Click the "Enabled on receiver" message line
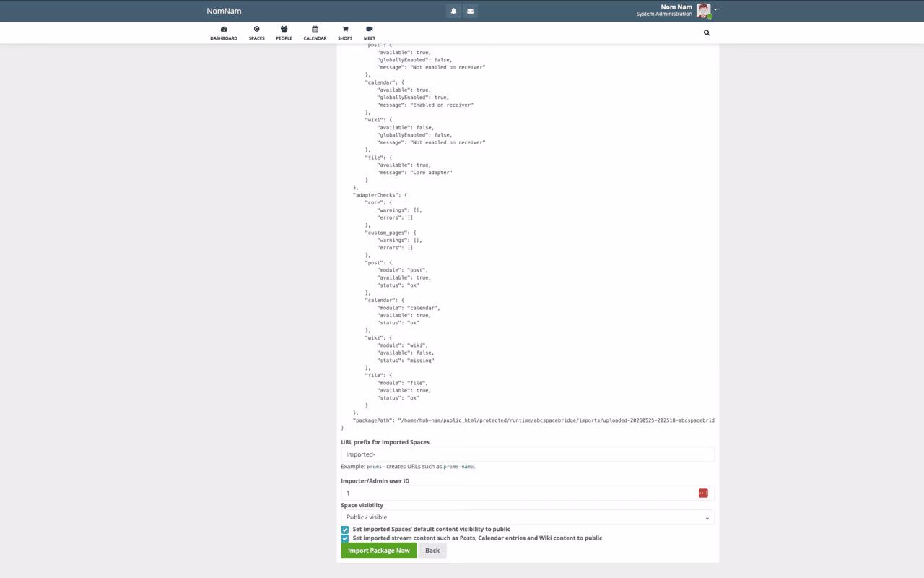This screenshot has height=578, width=924. (425, 105)
